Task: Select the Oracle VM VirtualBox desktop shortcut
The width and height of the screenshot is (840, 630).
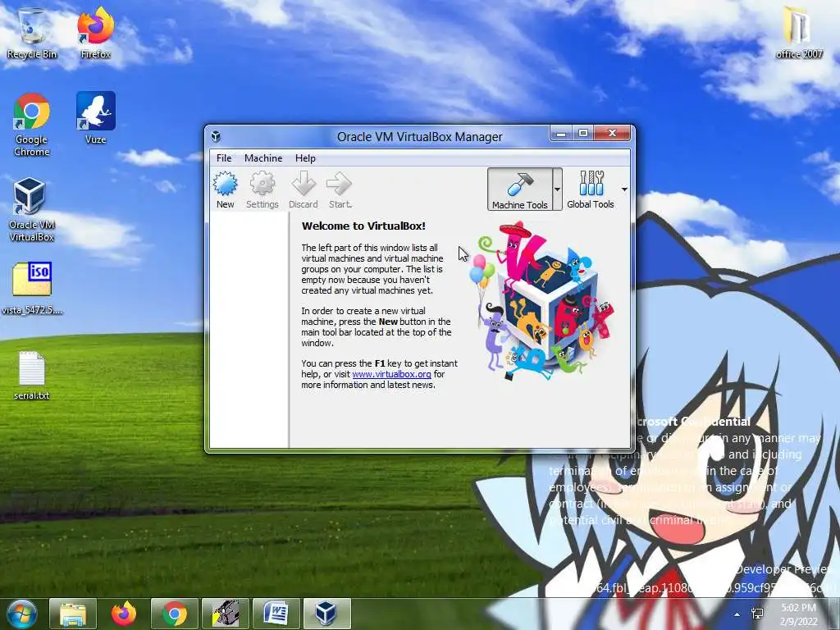Action: [x=31, y=209]
